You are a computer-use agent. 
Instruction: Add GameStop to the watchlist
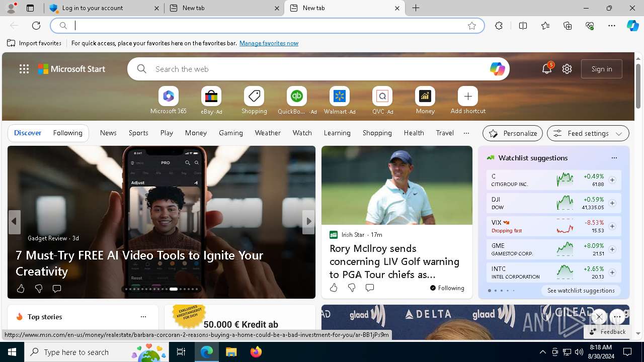[x=612, y=249]
